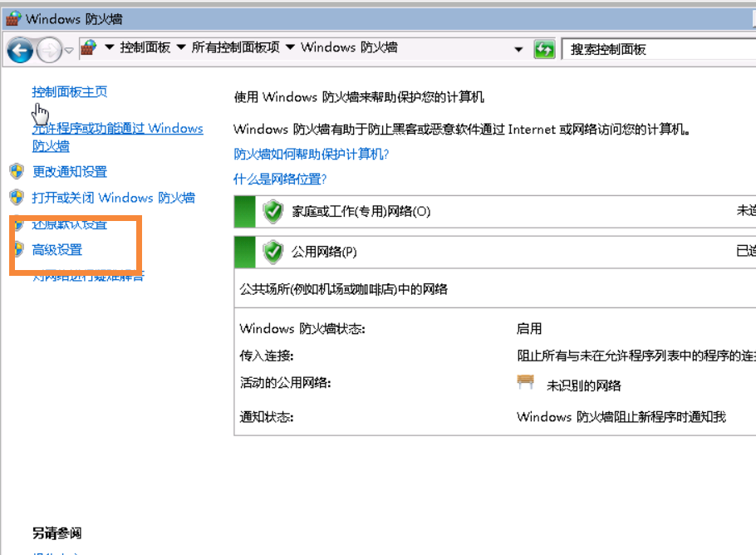Click the green refresh button
The height and width of the screenshot is (555, 756).
coord(544,49)
